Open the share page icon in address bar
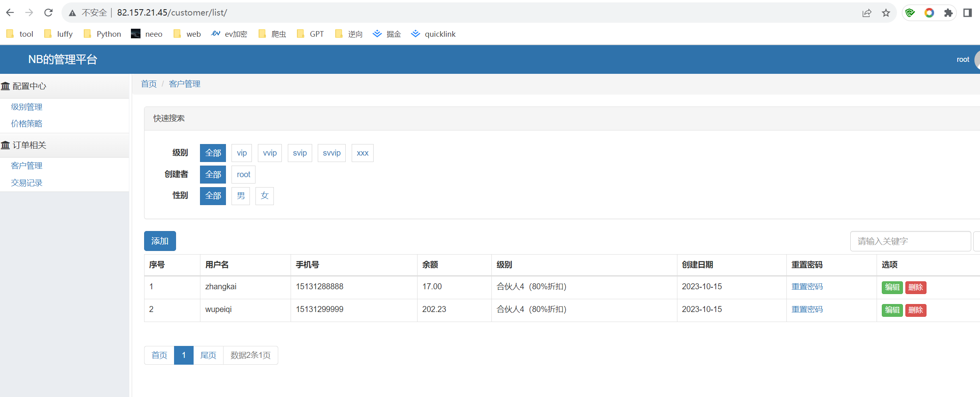The width and height of the screenshot is (980, 397). click(x=867, y=13)
